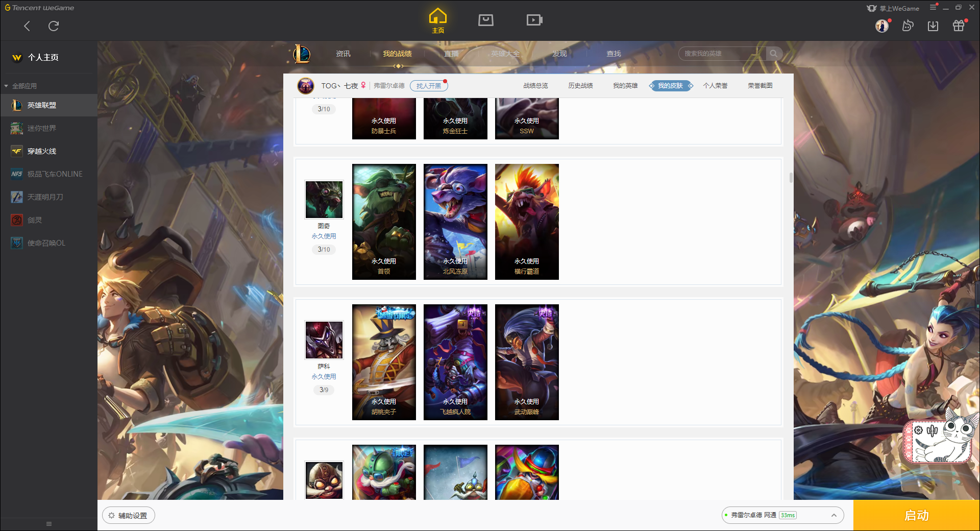Click the 辅助设置 button
Screen dimensions: 980x531
coord(129,516)
